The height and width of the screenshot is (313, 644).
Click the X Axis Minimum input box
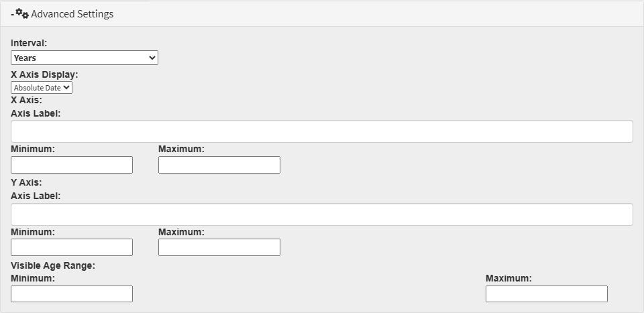(x=72, y=165)
